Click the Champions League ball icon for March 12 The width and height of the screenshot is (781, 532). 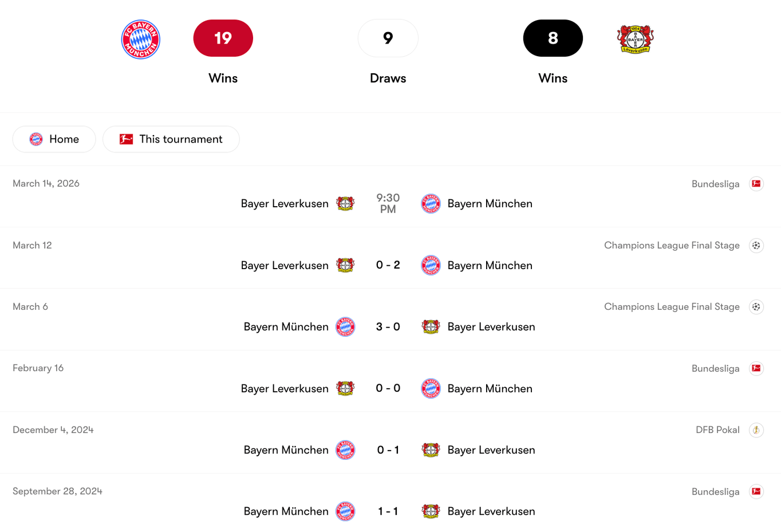click(x=756, y=245)
